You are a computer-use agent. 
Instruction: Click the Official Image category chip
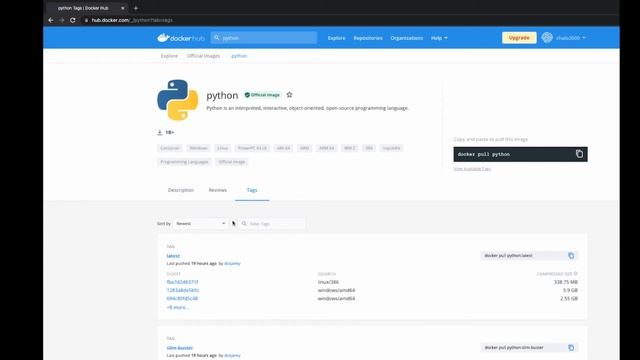coord(231,162)
